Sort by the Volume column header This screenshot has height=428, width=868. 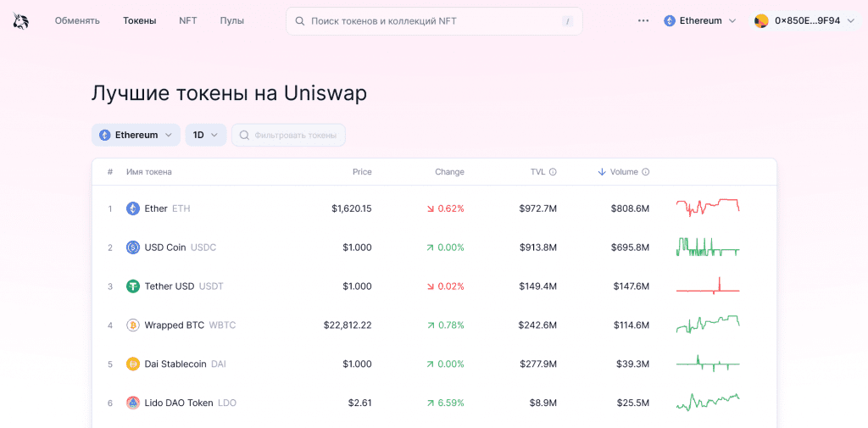[x=624, y=172]
